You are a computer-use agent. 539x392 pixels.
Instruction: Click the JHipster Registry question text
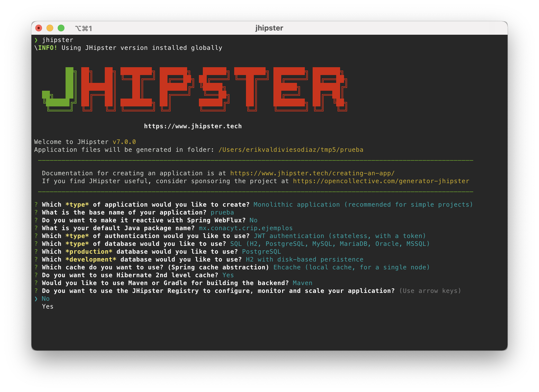[218, 291]
